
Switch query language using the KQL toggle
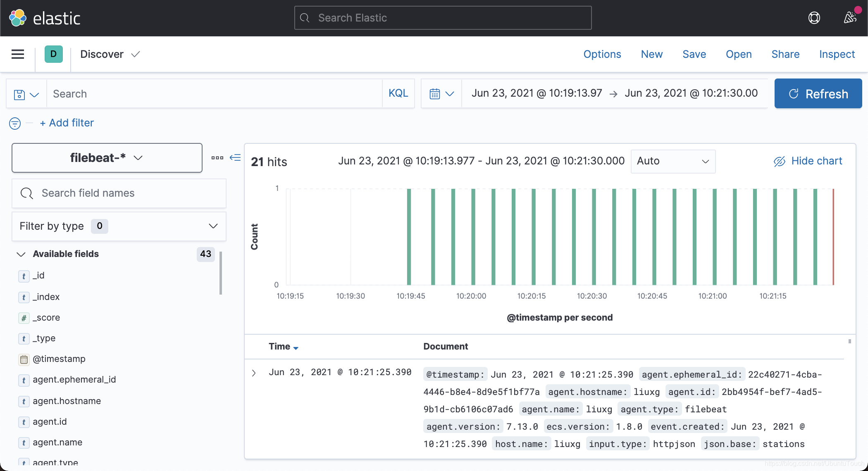pyautogui.click(x=398, y=93)
